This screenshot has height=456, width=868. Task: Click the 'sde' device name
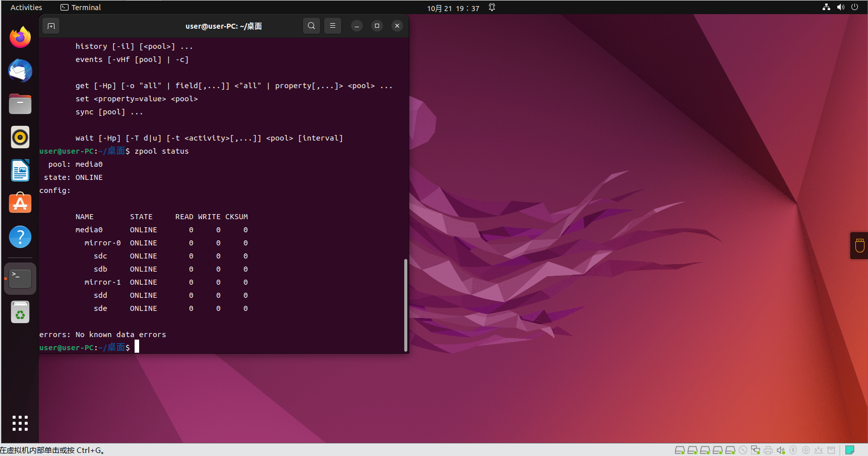[x=100, y=308]
